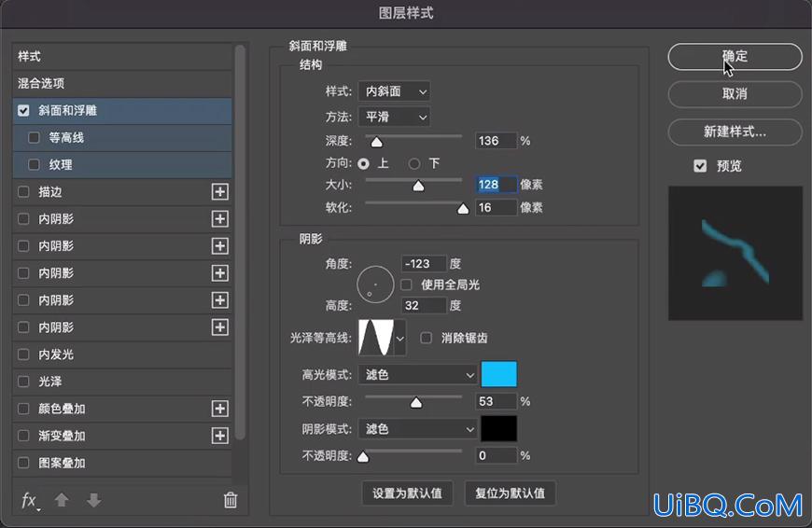Click the 高度 field showing 32
This screenshot has width=812, height=528.
pos(424,306)
